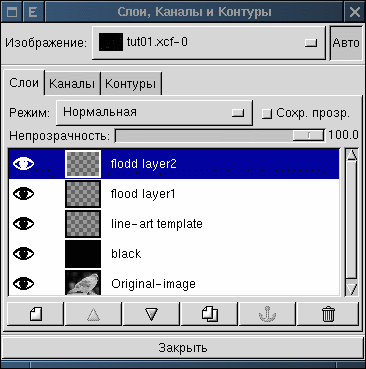Click the Непрозрачность opacity slider handle
Screen dimensions: 366x369
point(308,135)
